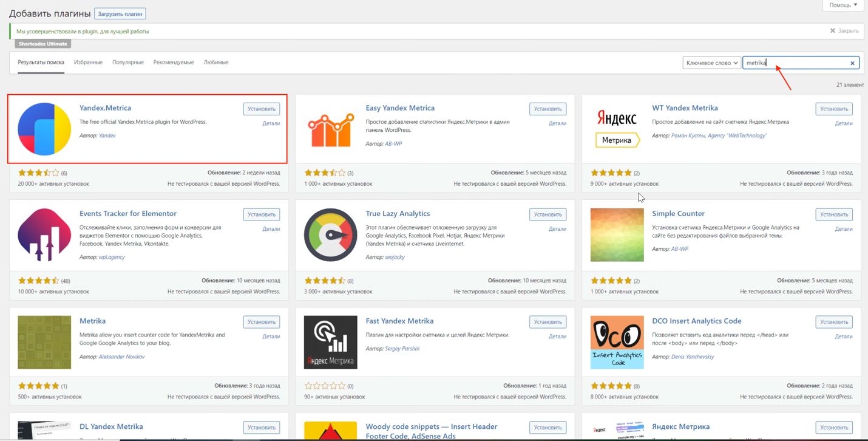Install the Simple Counter plugin
Image resolution: width=868 pixels, height=441 pixels.
834,214
